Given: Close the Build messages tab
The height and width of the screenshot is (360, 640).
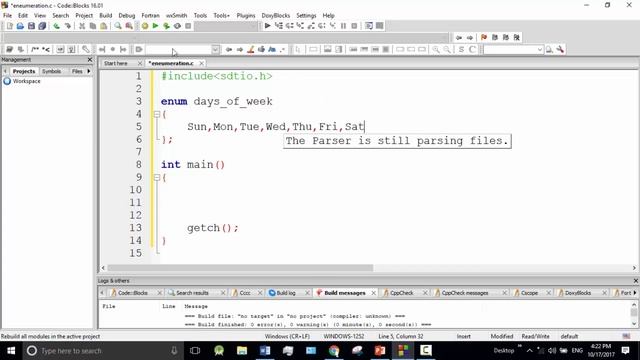Looking at the screenshot, I should (x=373, y=293).
